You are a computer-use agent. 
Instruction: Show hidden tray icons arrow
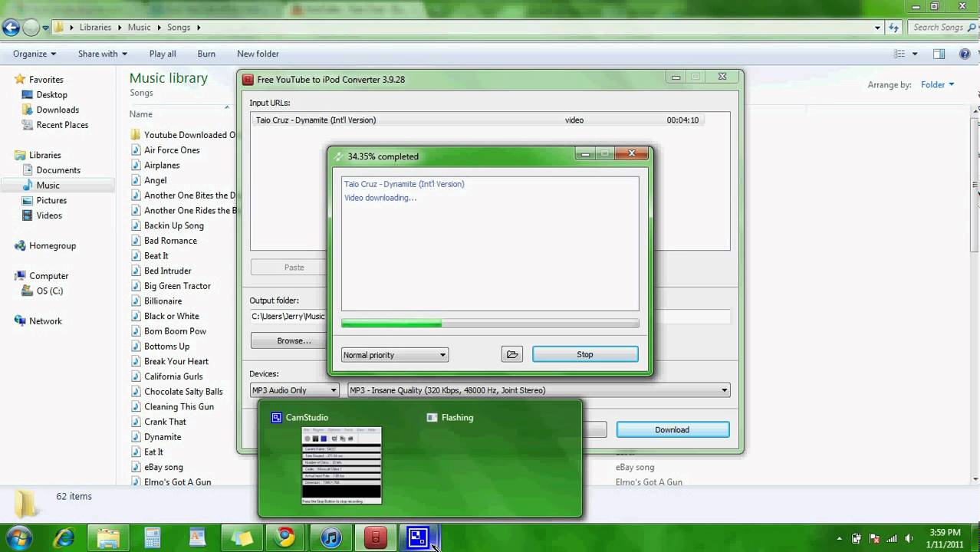click(x=840, y=538)
